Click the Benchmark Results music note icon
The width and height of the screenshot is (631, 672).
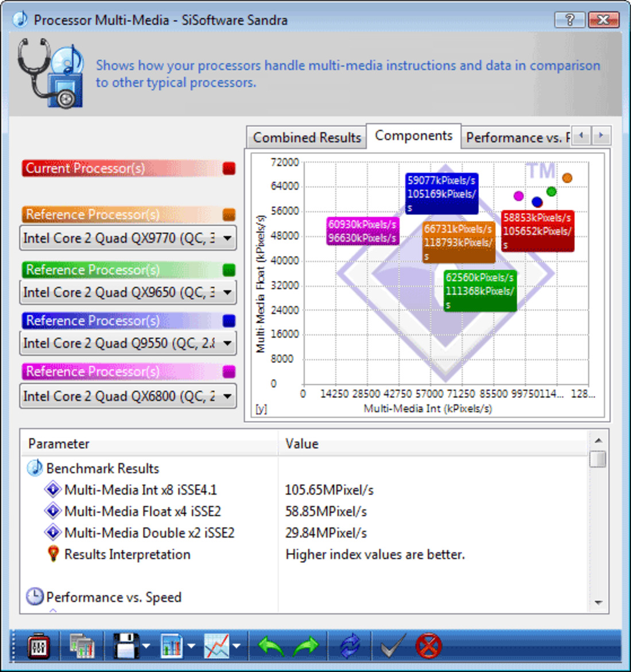point(34,468)
